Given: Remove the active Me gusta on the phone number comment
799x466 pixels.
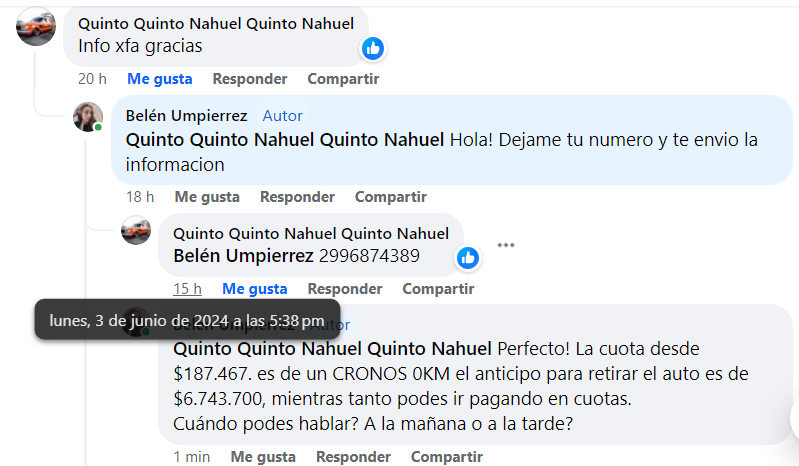Looking at the screenshot, I should click(x=254, y=289).
